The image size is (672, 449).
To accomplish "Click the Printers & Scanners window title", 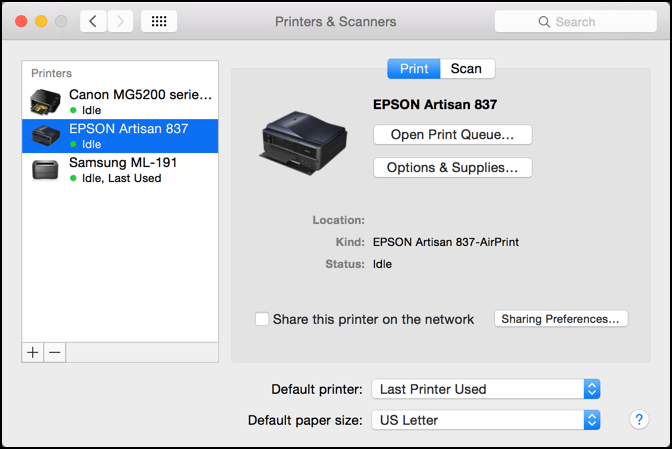I will click(x=336, y=21).
